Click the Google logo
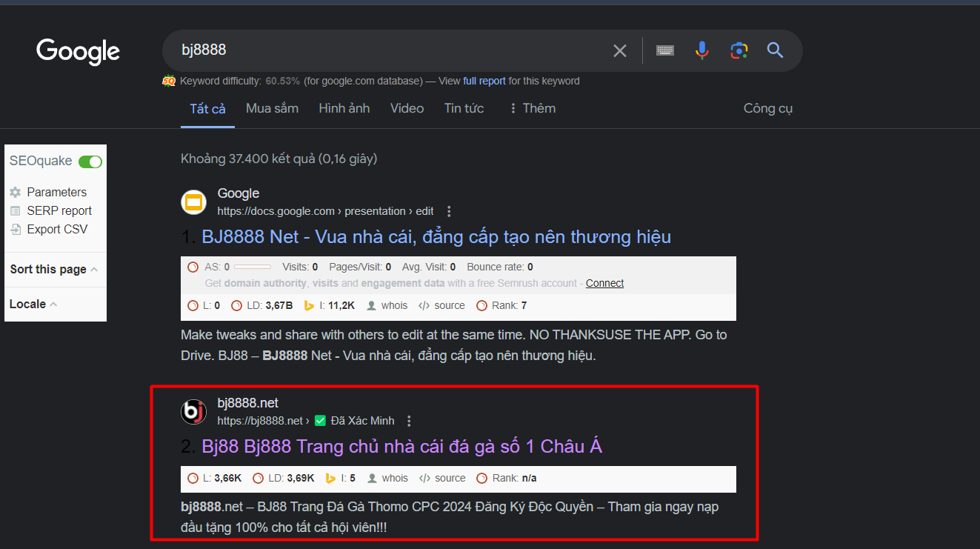The height and width of the screenshot is (549, 980). 78,51
